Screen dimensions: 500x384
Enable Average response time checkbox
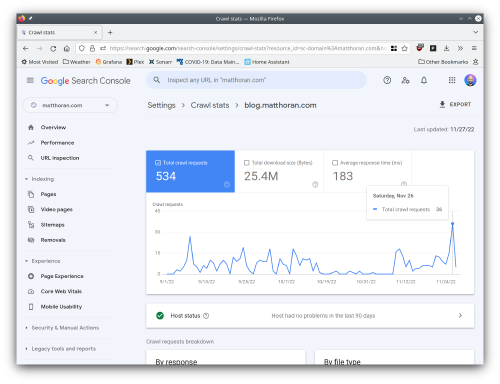(335, 163)
